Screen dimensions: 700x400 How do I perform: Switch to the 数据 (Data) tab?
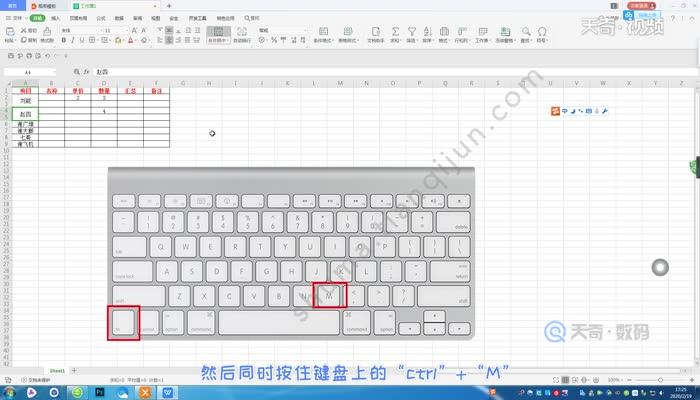tap(119, 18)
